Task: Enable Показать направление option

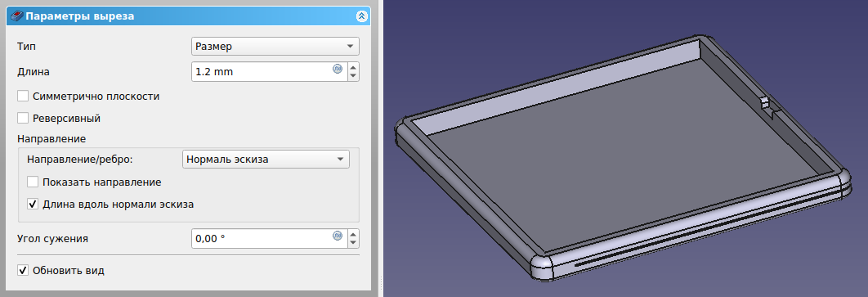Action: (33, 182)
